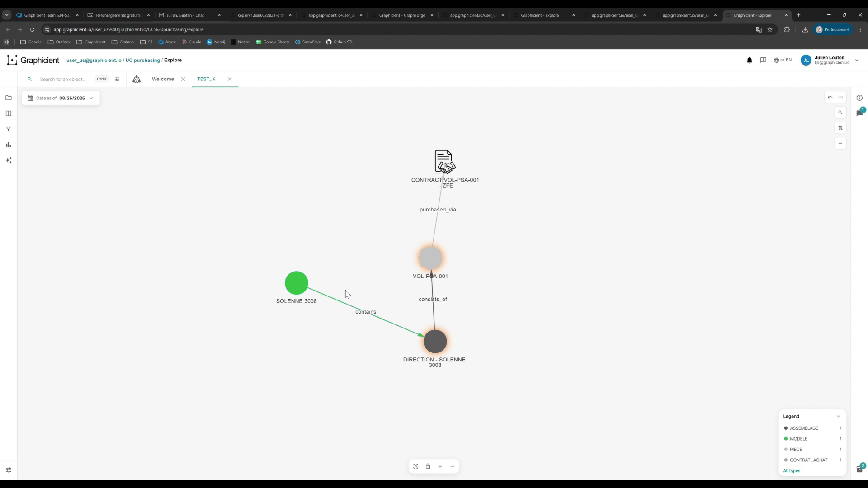868x488 pixels.
Task: Zoom out on the graph
Action: [x=452, y=466]
